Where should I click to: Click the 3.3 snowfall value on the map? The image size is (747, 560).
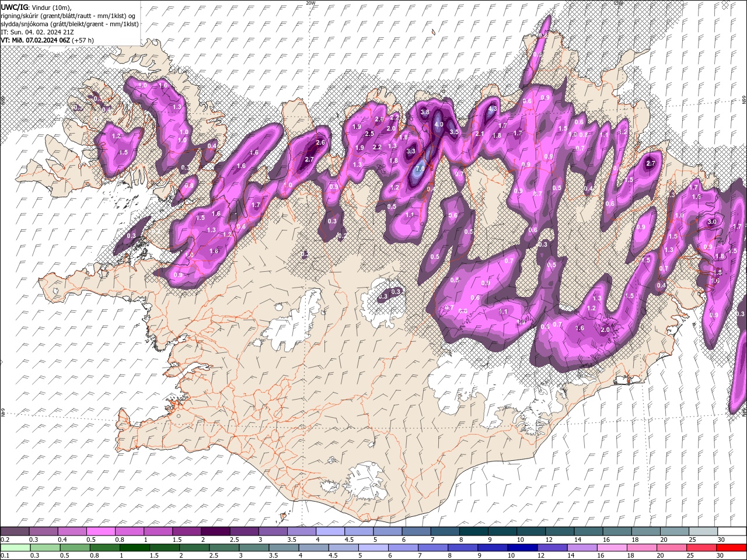[411, 151]
